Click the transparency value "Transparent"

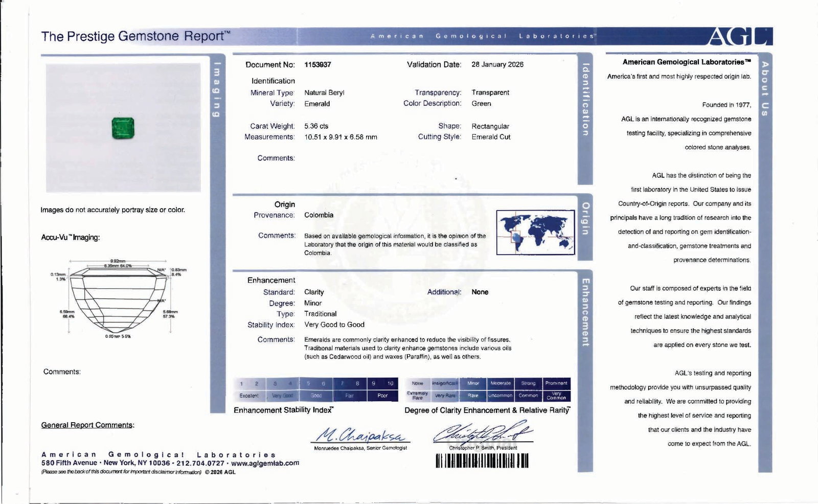[x=490, y=93]
